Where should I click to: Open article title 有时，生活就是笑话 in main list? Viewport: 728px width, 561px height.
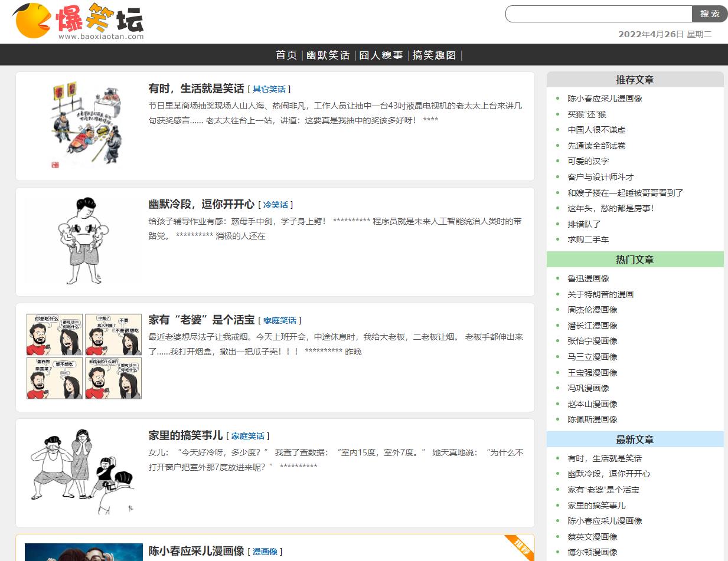coord(196,88)
